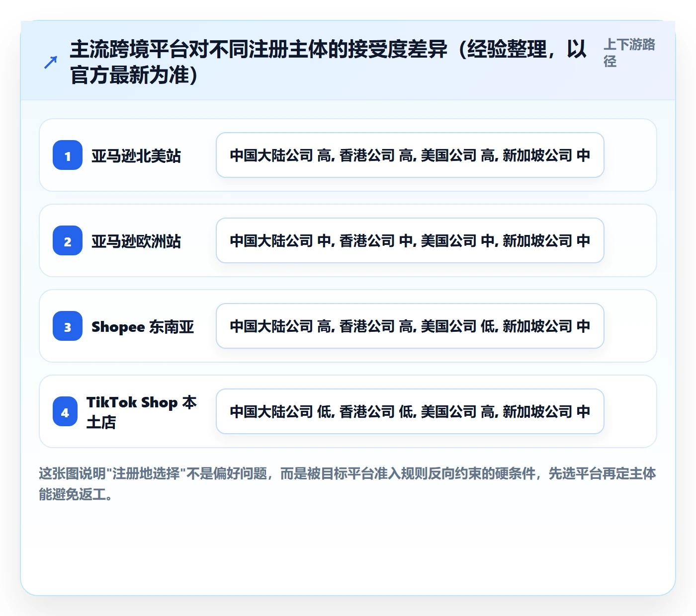Click the title 主流跨境平台对不同注册主体的接受度差异
The height and width of the screenshot is (616, 696).
click(328, 62)
